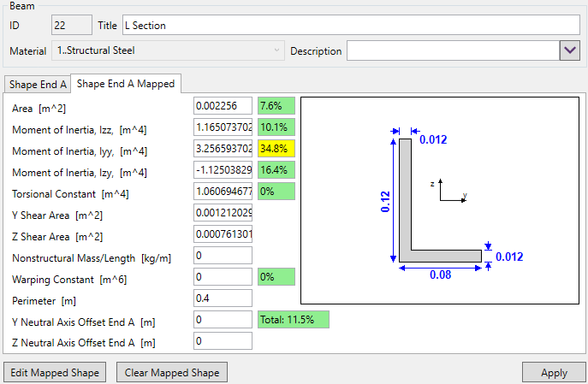Click into the Title field

click(x=351, y=26)
